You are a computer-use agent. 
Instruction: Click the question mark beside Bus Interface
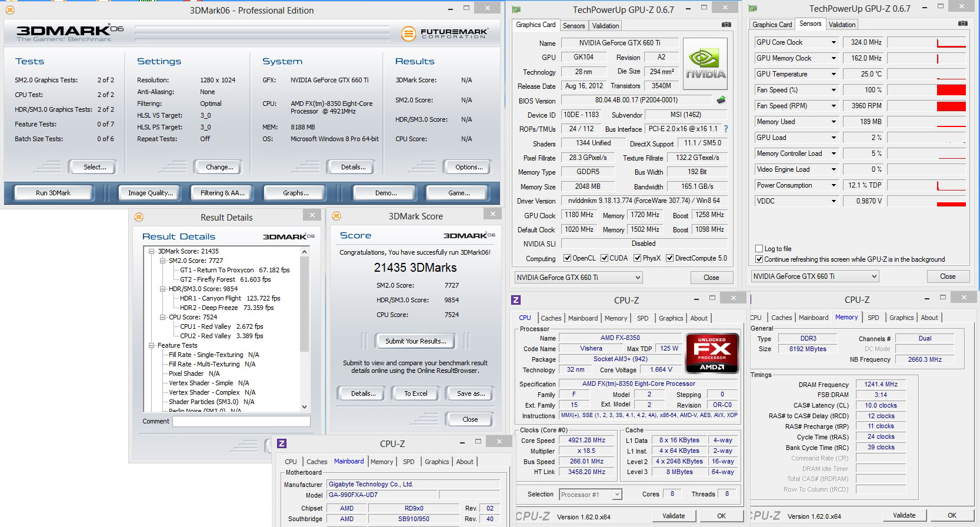[x=725, y=129]
